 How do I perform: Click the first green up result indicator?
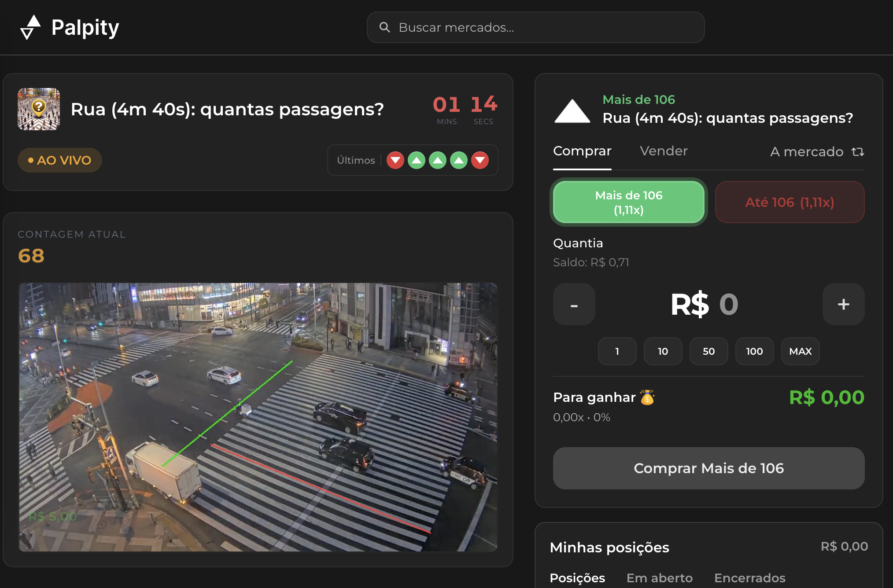(x=416, y=160)
